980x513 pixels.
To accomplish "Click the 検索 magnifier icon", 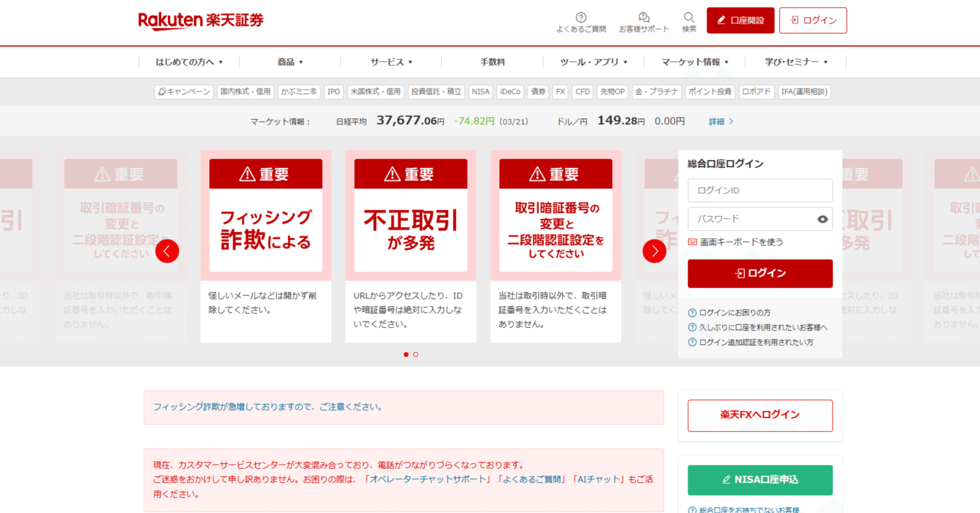I will [689, 22].
